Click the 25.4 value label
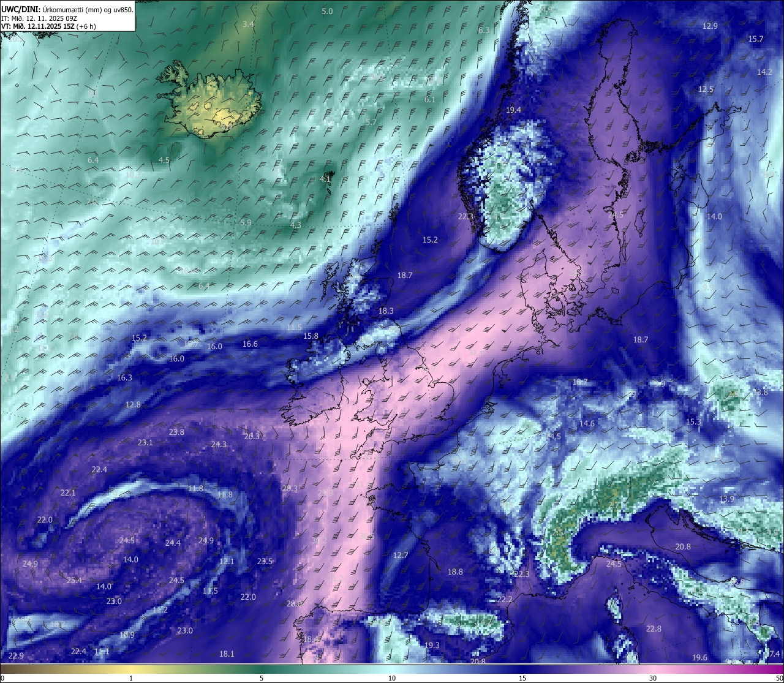The image size is (784, 683). [x=74, y=581]
